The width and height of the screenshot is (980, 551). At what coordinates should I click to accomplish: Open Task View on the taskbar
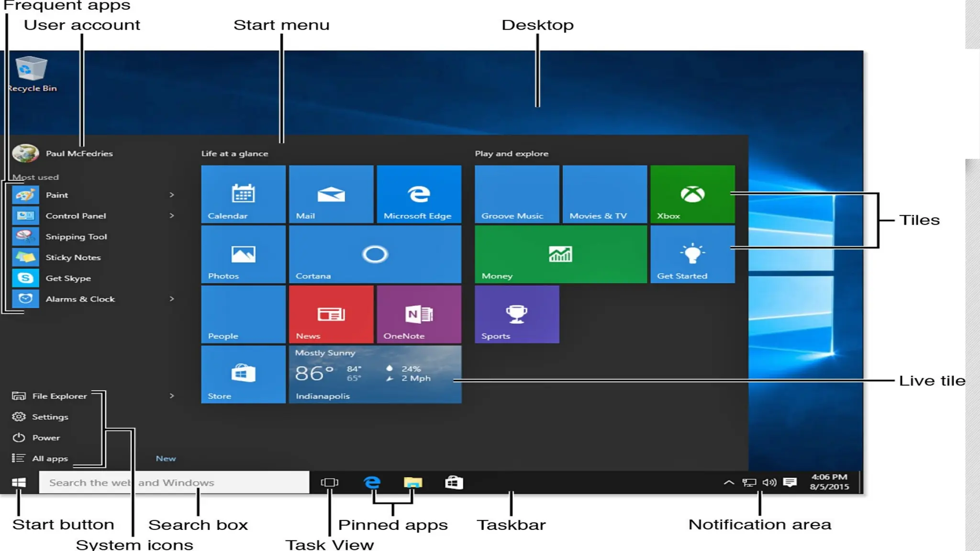click(x=329, y=483)
